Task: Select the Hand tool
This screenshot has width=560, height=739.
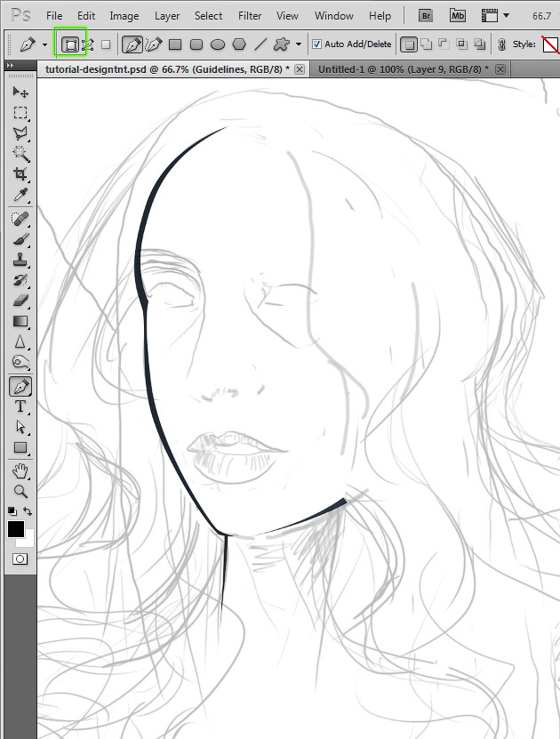Action: tap(20, 470)
